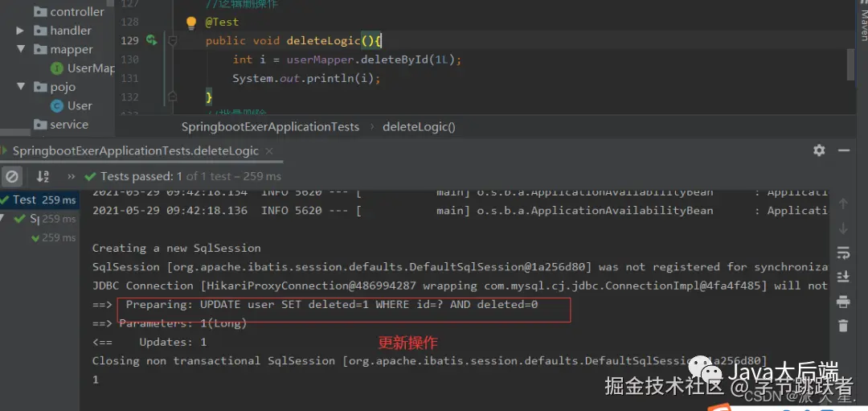The height and width of the screenshot is (411, 868).
Task: Click the lightbulb intention icon beside @Test
Action: [191, 23]
